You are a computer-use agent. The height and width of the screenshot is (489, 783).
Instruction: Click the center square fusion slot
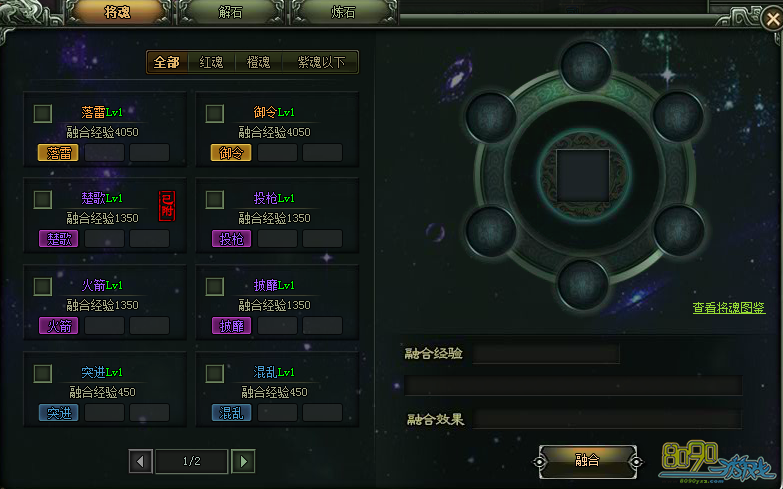pyautogui.click(x=583, y=175)
